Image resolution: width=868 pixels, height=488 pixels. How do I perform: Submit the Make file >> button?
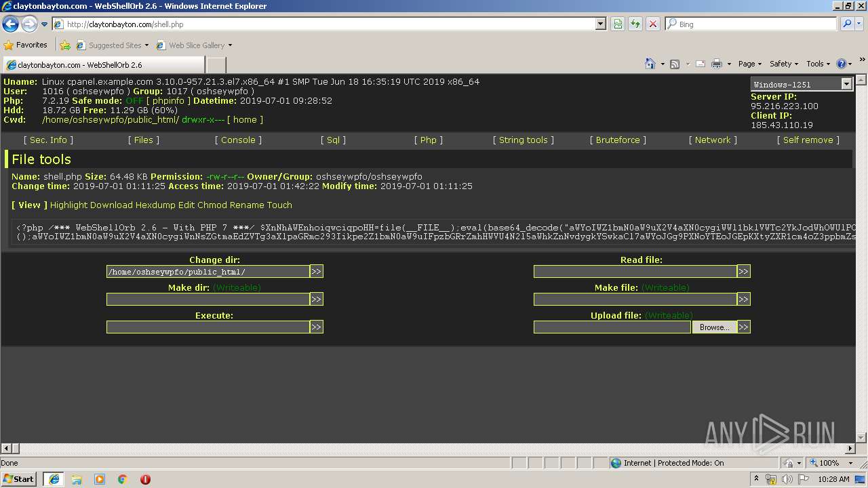pos(743,299)
